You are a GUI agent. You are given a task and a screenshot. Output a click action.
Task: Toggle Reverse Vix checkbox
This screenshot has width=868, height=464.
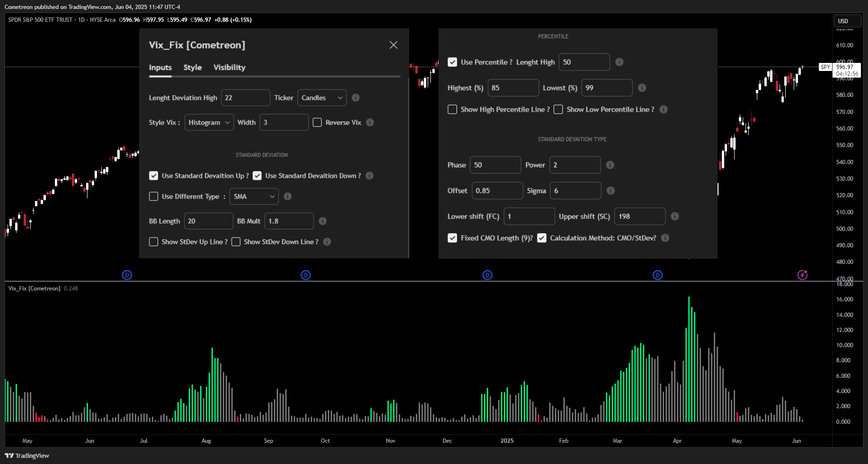[317, 122]
